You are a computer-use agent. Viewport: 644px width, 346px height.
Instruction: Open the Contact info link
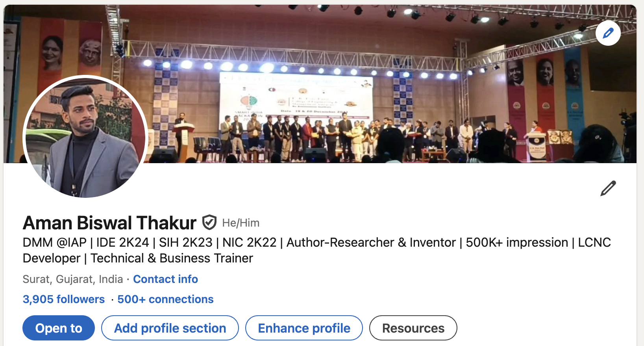pyautogui.click(x=165, y=279)
